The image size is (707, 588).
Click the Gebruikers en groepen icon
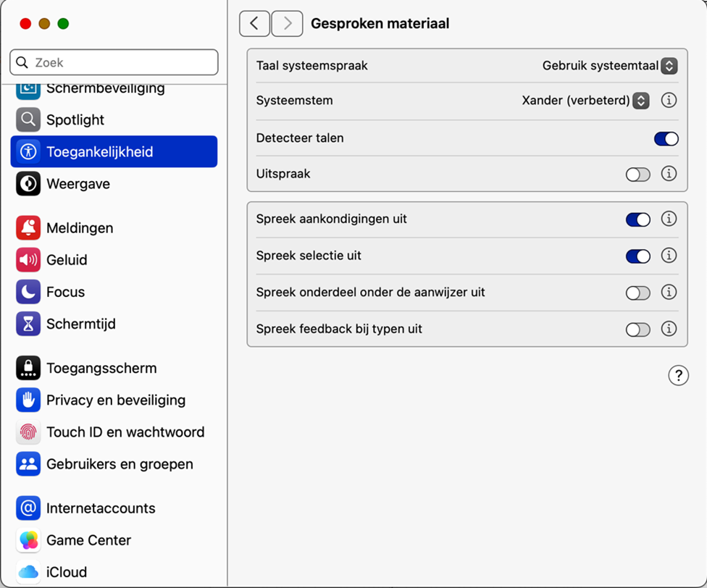pos(28,463)
